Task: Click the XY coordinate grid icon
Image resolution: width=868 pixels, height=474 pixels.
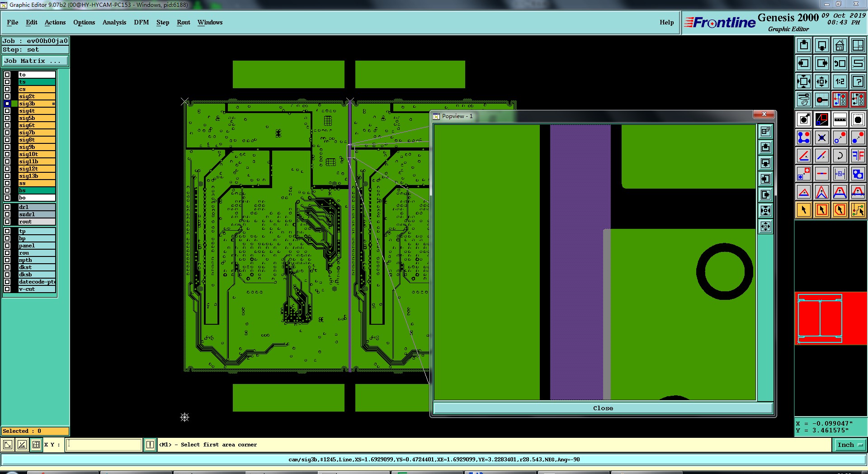Action: pos(858,45)
